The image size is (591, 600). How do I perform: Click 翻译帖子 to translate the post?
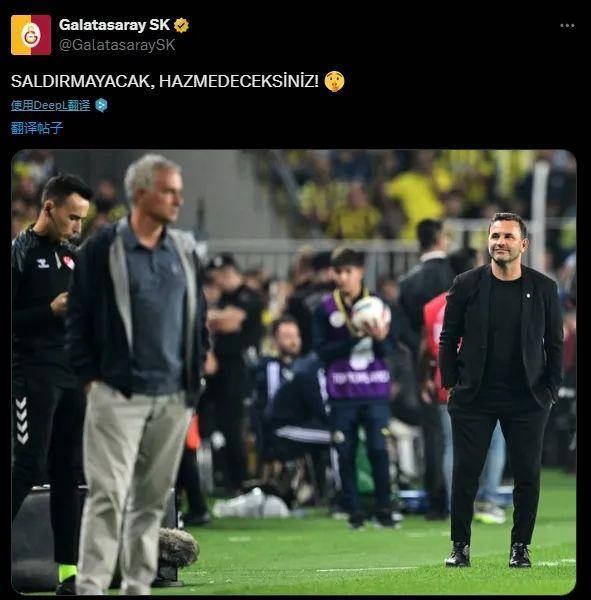point(37,128)
